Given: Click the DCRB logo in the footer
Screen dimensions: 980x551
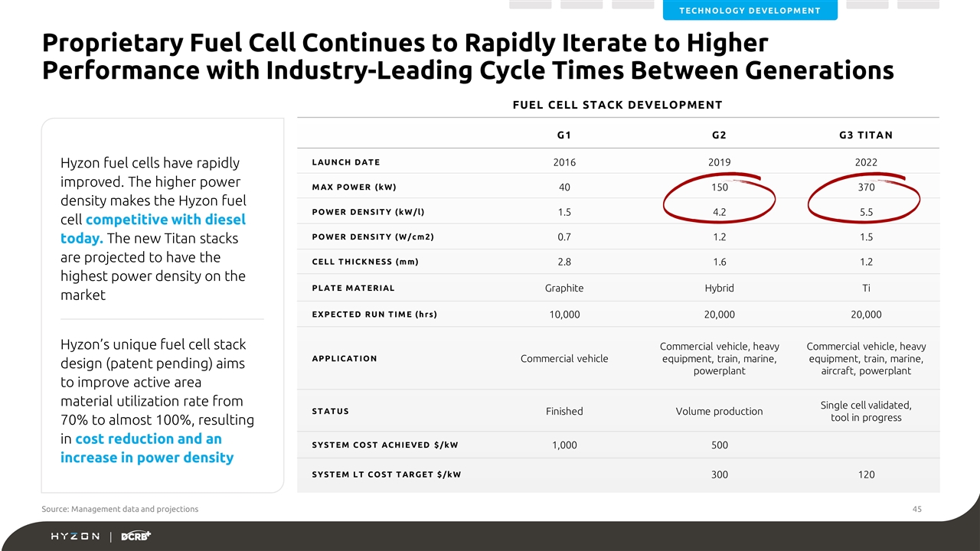Looking at the screenshot, I should (x=136, y=536).
